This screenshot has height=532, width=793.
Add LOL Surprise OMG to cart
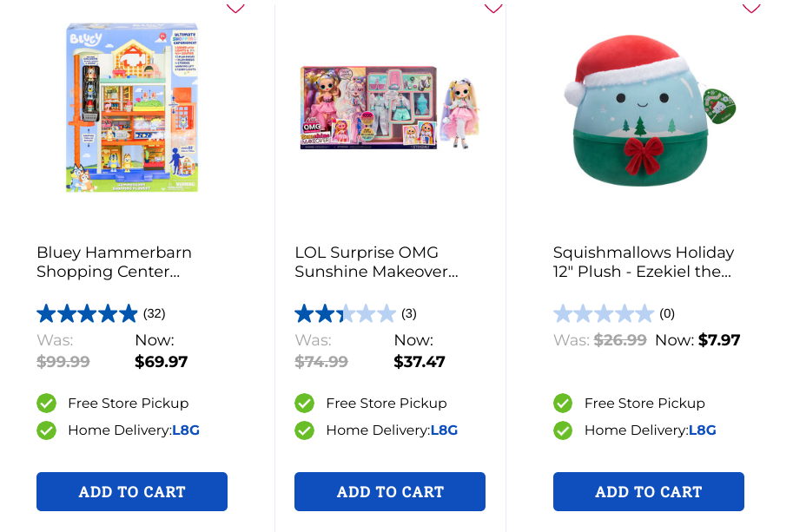[390, 492]
